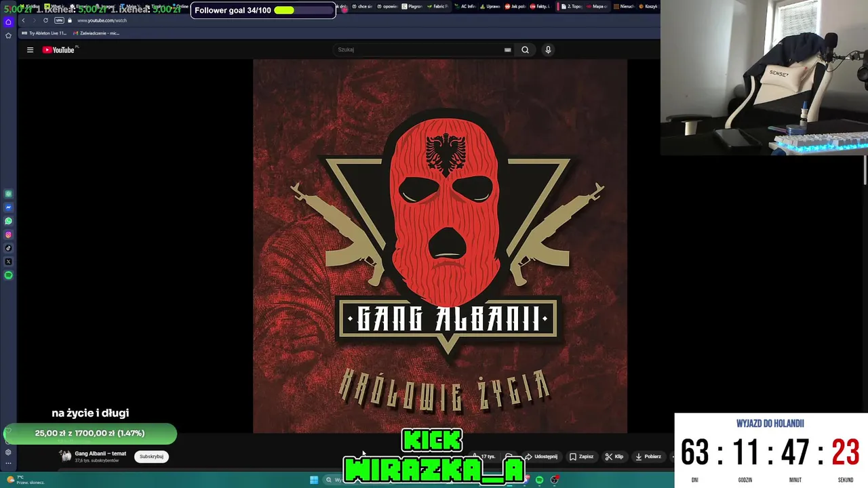
Task: Open the ChatGPT sidebar icon
Action: (x=8, y=194)
